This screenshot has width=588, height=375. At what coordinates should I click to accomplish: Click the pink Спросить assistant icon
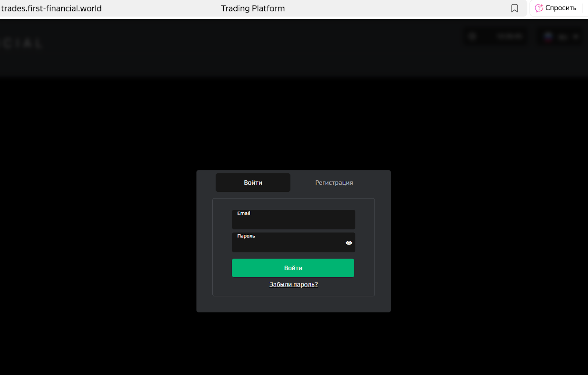pos(539,8)
